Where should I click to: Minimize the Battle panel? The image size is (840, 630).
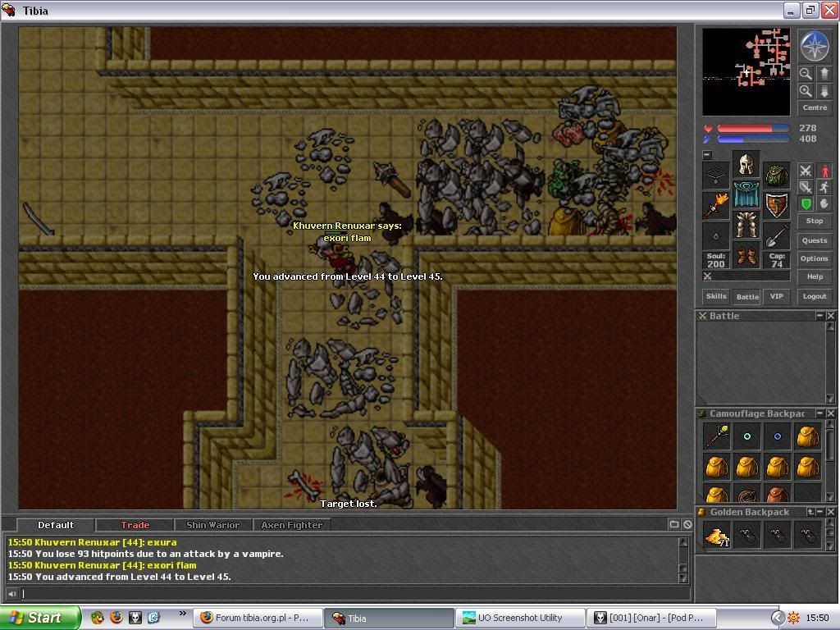point(819,316)
